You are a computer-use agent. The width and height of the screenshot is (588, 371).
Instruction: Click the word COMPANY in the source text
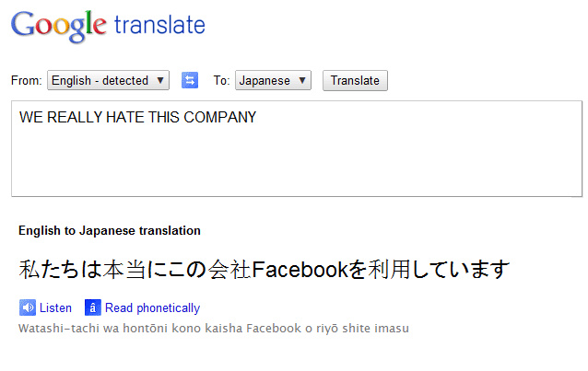[223, 117]
